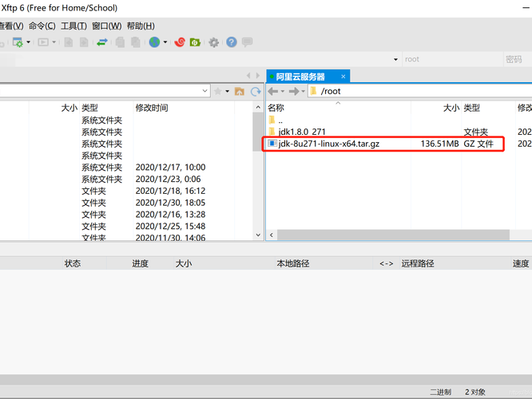Click the root username field
The width and height of the screenshot is (532, 399).
point(453,59)
